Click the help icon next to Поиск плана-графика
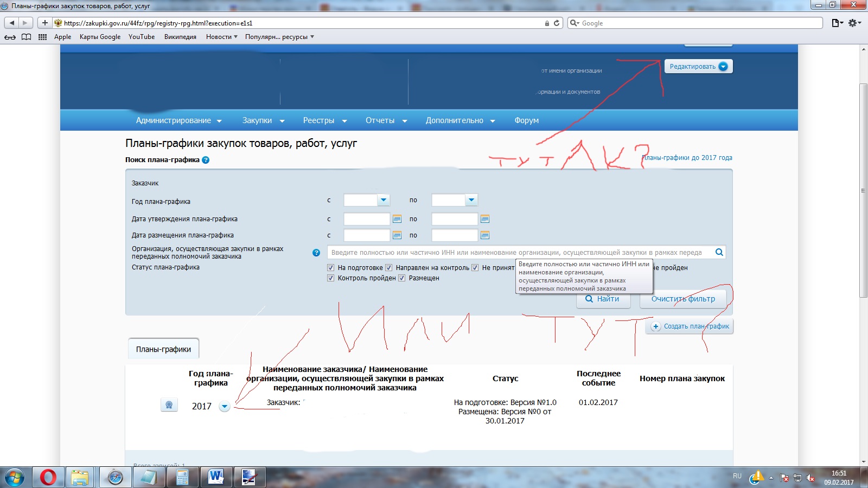868x488 pixels. tap(206, 160)
